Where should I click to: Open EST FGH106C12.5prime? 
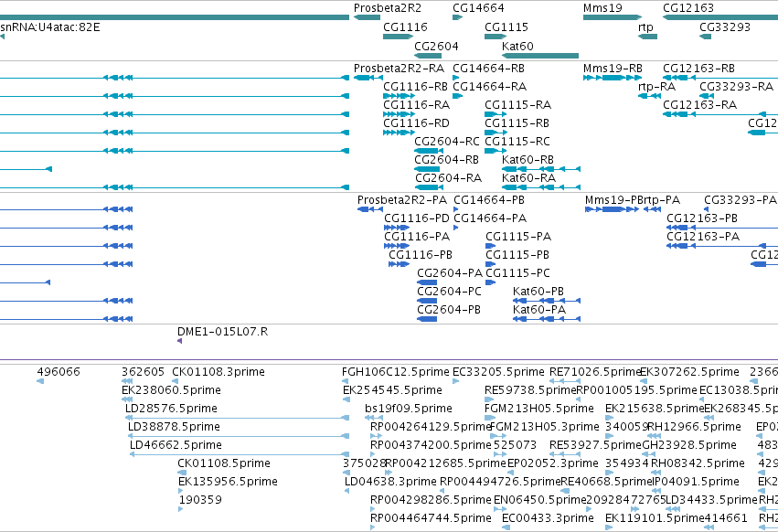tap(396, 372)
